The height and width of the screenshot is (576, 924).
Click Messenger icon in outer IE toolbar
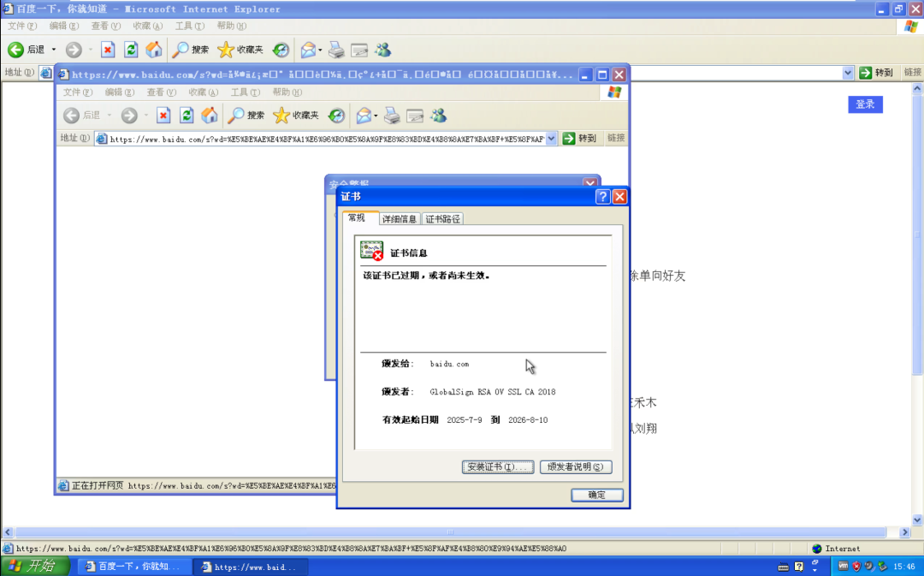383,50
